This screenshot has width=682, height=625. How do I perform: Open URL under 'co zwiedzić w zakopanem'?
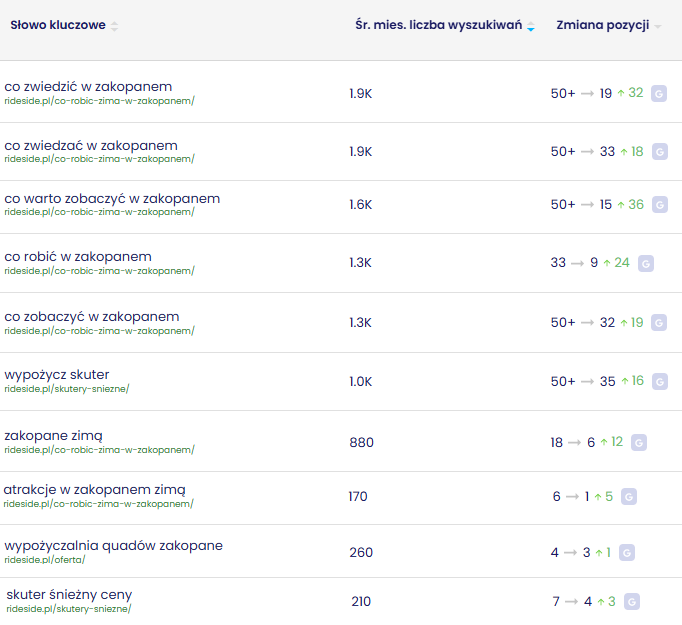click(99, 100)
